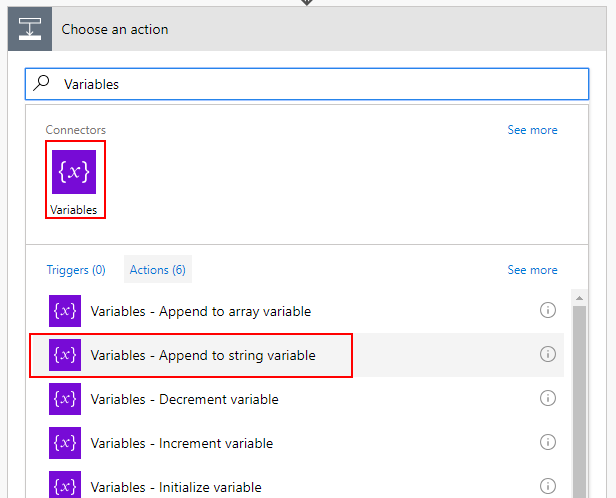View info for Increment variable
Viewport: 616px width, 498px height.
[x=547, y=442]
